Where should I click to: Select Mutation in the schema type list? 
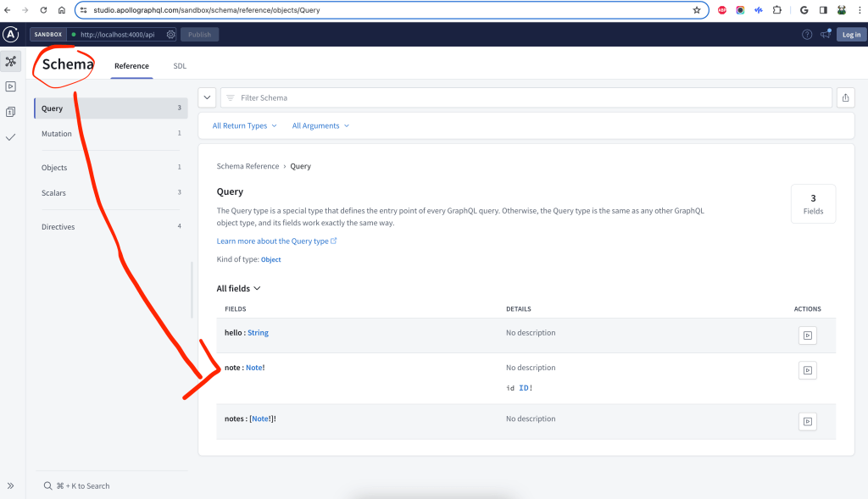[57, 134]
